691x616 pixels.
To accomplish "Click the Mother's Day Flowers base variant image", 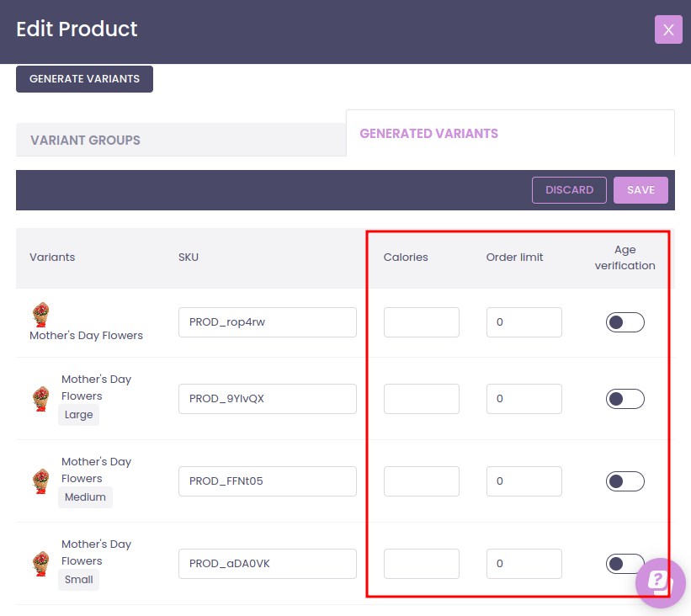I will pyautogui.click(x=40, y=315).
